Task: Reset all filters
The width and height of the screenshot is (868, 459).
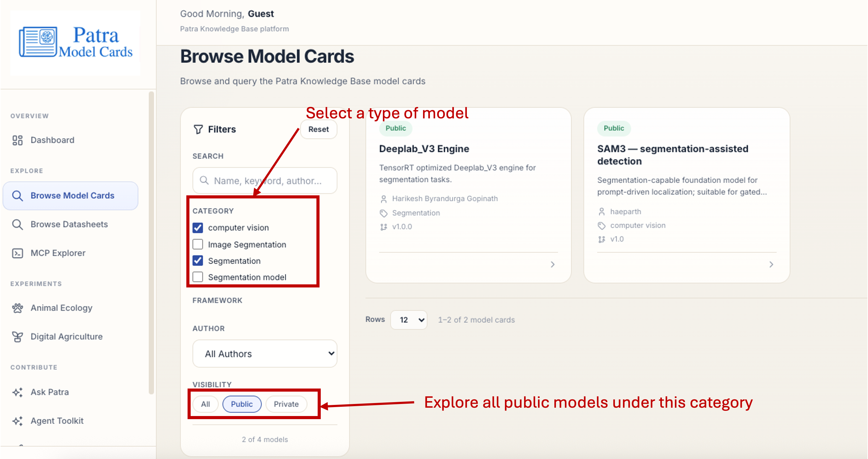Action: 318,130
